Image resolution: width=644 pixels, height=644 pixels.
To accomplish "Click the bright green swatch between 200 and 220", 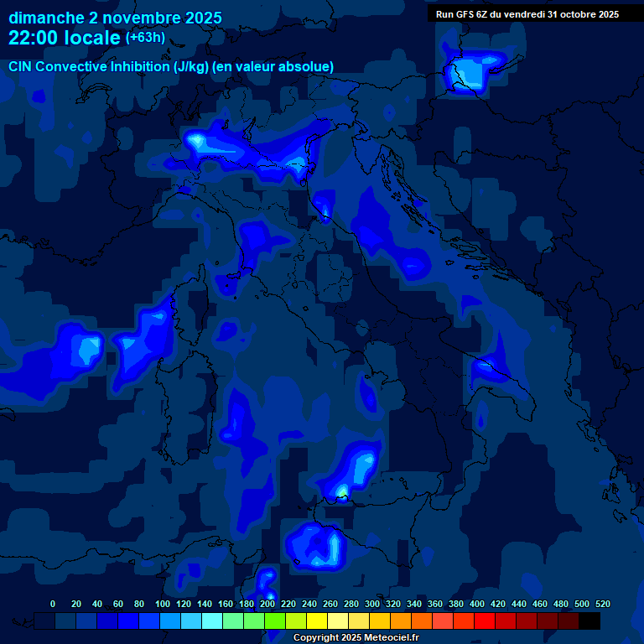I will coord(275,621).
